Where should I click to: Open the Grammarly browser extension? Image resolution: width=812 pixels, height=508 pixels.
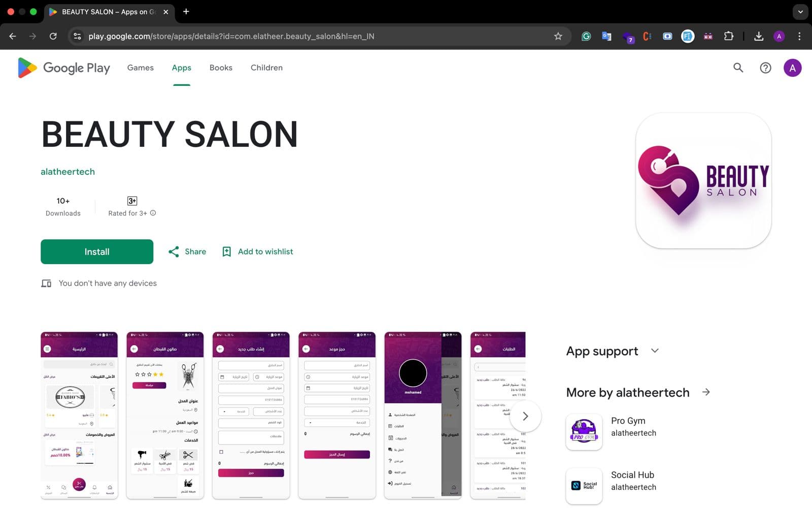click(x=586, y=36)
